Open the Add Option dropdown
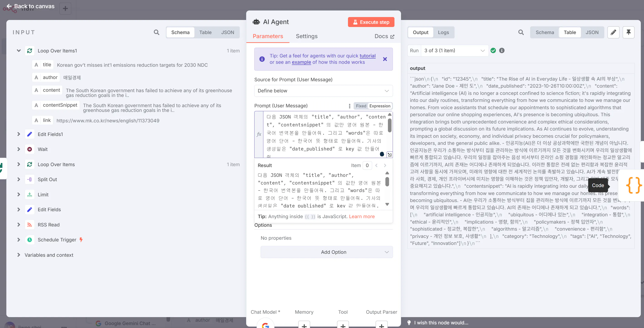This screenshot has width=644, height=328. click(326, 252)
